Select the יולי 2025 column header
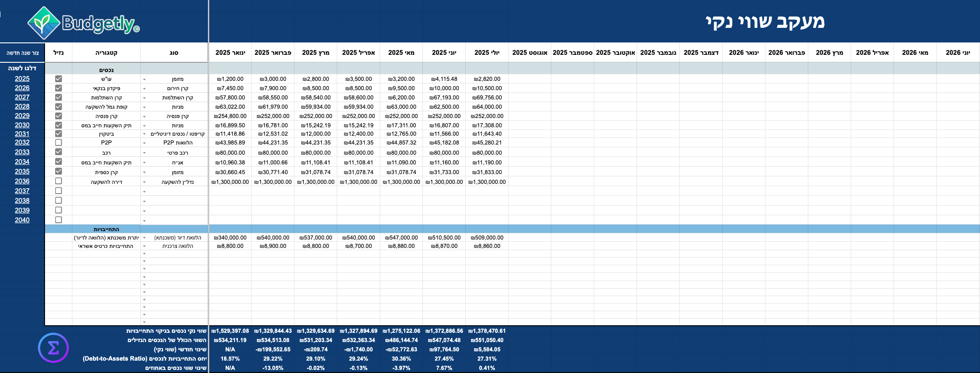Screen dimensions: 980x373 486,53
